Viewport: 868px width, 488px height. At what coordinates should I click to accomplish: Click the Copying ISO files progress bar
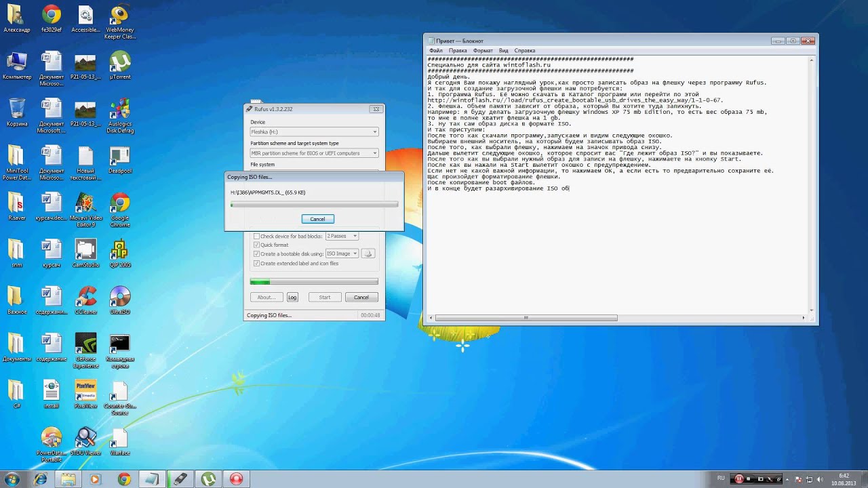click(314, 204)
